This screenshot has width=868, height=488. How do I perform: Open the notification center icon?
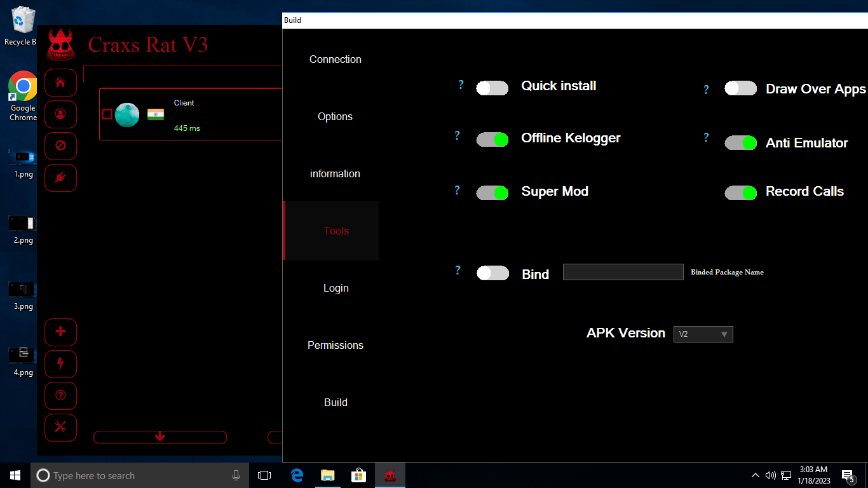(848, 476)
